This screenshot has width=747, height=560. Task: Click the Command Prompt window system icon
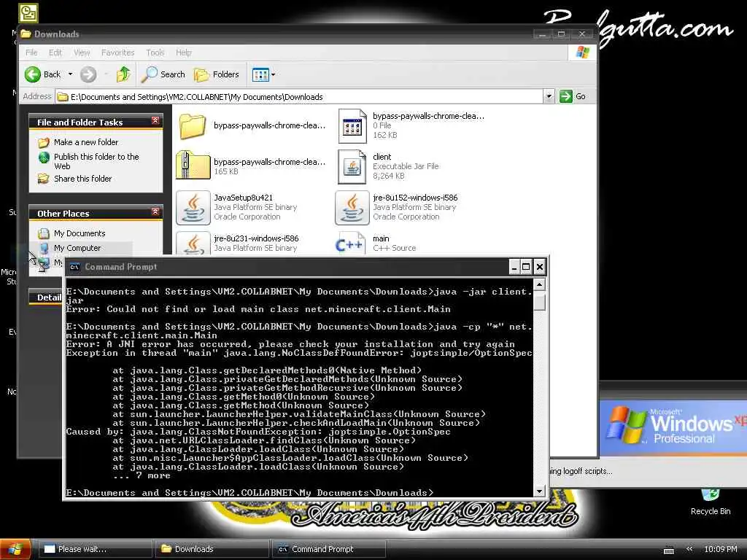[x=74, y=267]
